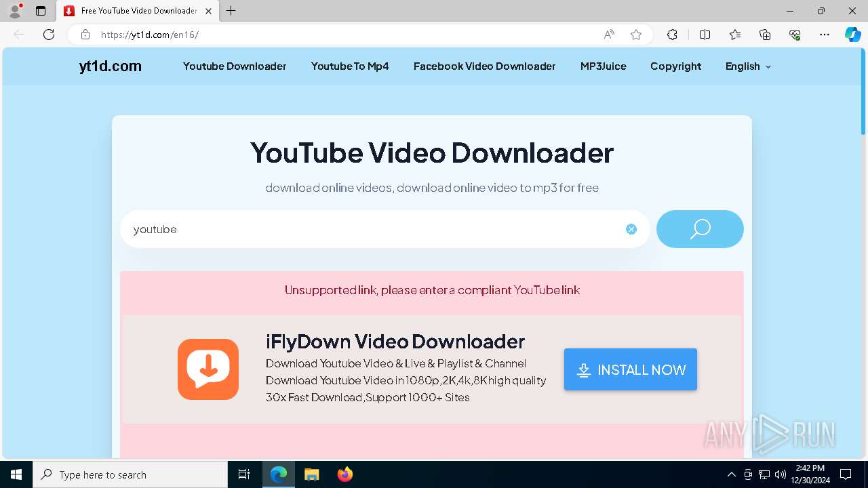The height and width of the screenshot is (488, 868).
Task: Open Task View on taskbar
Action: point(244,474)
